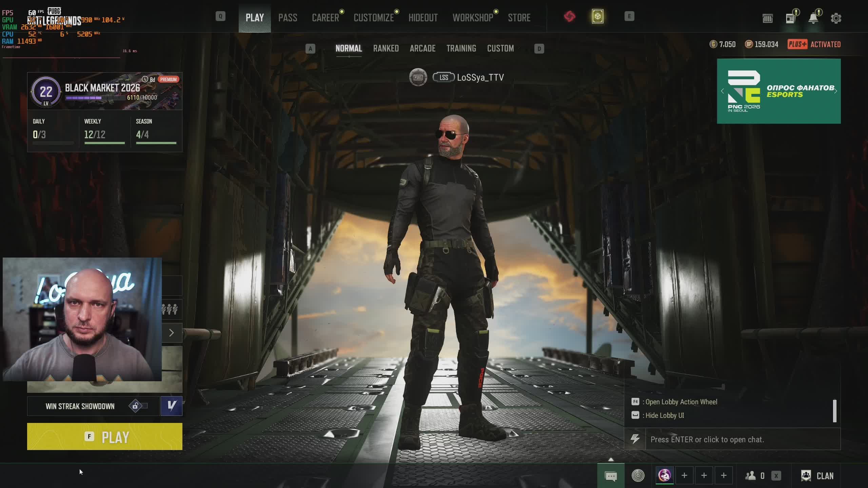Click the X key hint near friends
868x488 pixels.
776,476
